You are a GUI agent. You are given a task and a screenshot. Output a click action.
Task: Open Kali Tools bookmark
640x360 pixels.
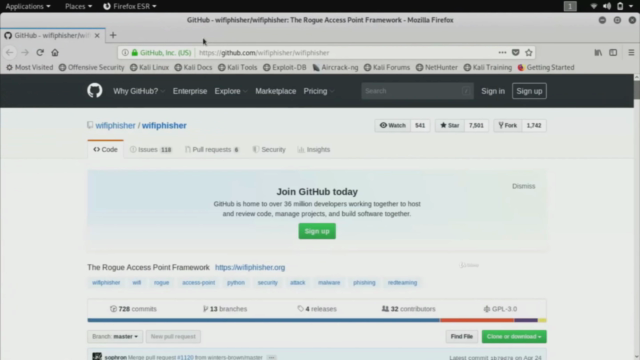point(238,67)
